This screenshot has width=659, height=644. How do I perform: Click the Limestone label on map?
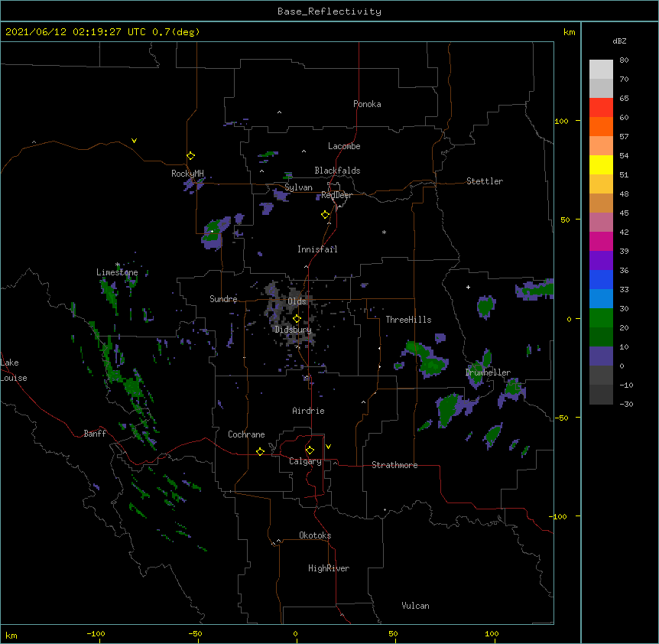[x=117, y=272]
